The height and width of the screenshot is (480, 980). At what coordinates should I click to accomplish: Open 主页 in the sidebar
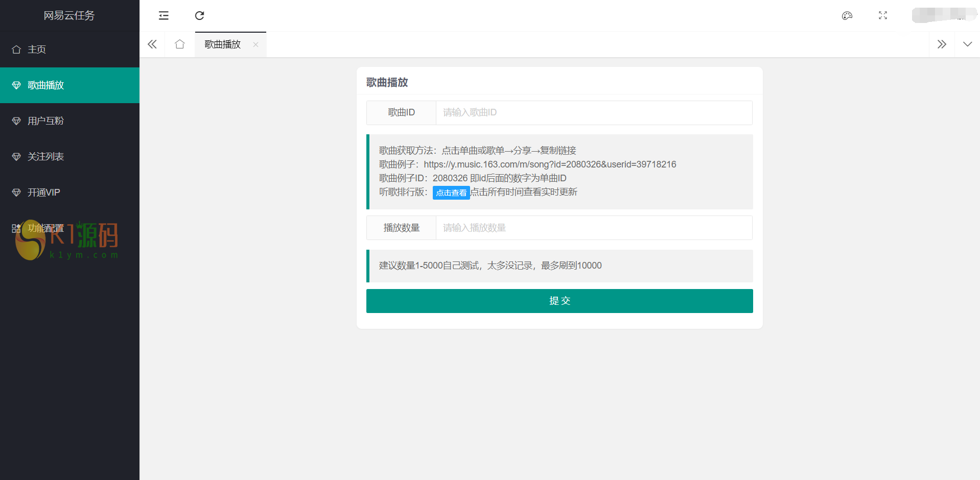point(37,50)
